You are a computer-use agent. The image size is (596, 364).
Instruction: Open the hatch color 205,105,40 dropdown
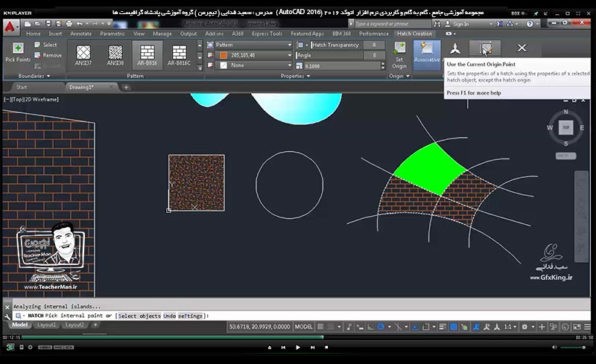tap(253, 55)
